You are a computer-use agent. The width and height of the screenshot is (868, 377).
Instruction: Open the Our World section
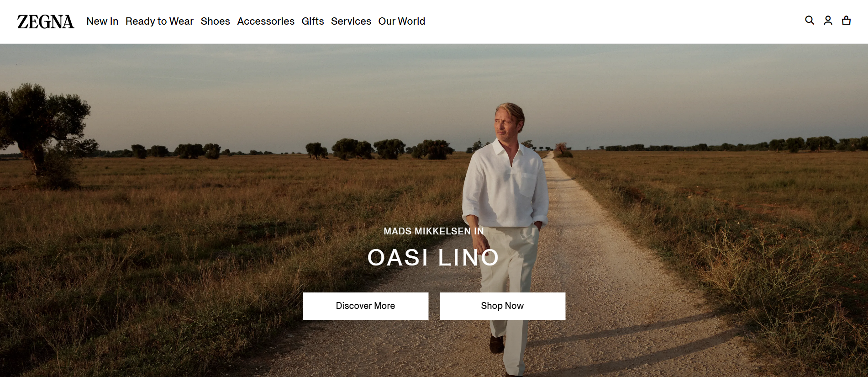tap(402, 21)
